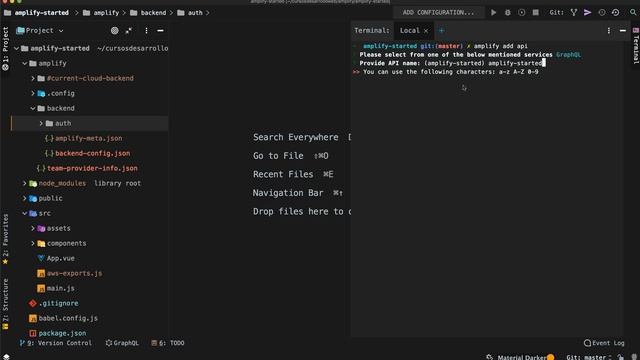640x360 pixels.
Task: Open search everywhere magnifier icon
Action: click(x=633, y=13)
